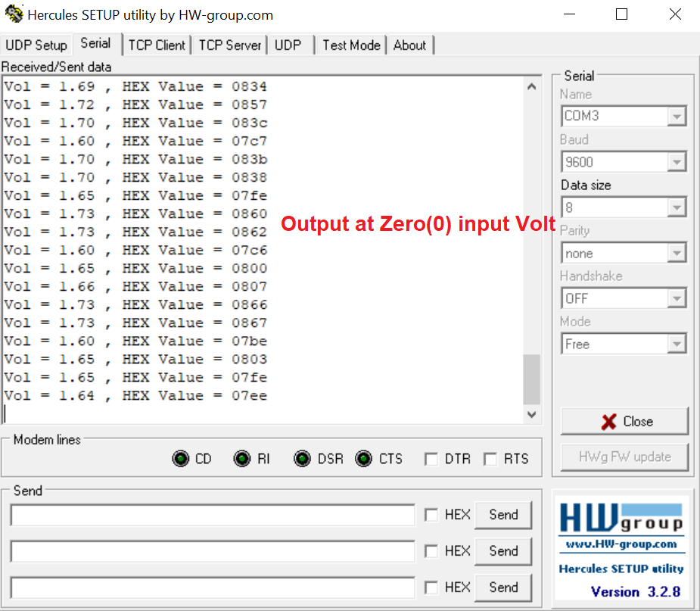
Task: Click the line with HEX Value 0857
Action: point(135,104)
